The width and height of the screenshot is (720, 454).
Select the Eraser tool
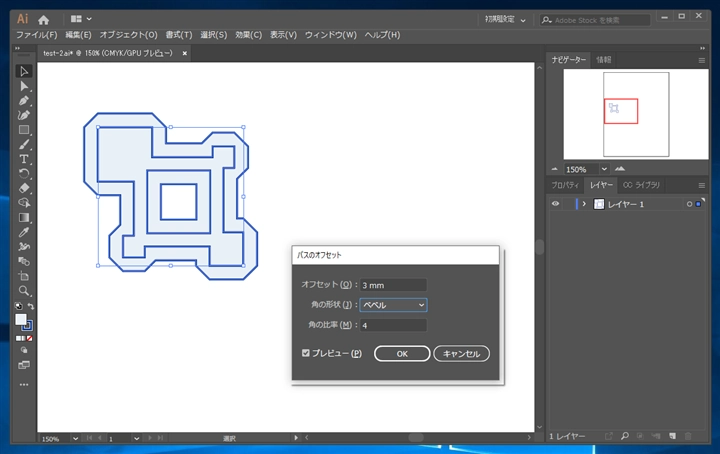(x=24, y=188)
